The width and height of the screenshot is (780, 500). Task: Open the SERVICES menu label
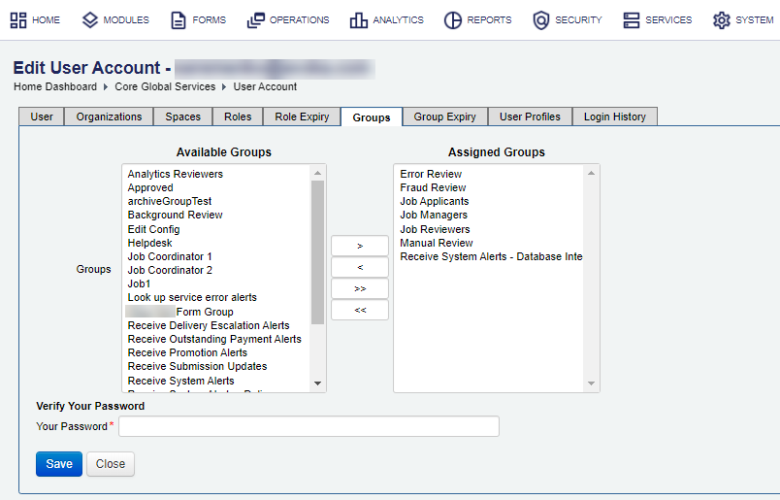(x=669, y=20)
